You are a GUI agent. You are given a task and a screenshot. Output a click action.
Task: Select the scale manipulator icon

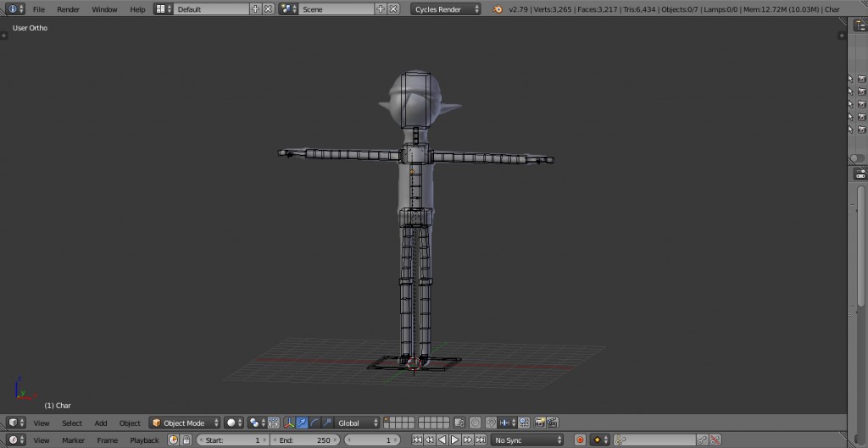click(327, 423)
